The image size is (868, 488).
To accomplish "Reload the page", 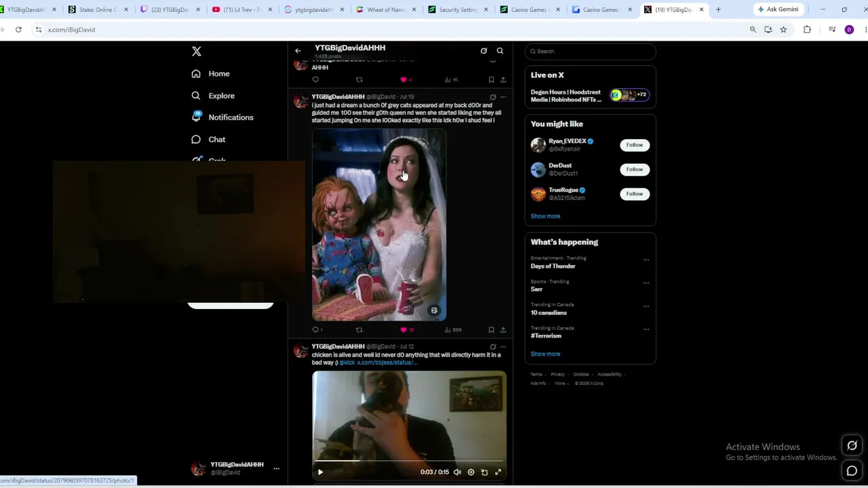I will point(18,30).
